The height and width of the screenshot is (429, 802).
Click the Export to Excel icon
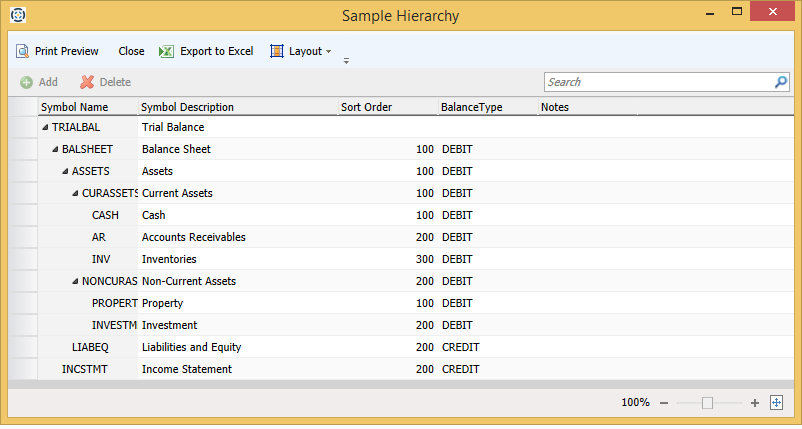(x=167, y=51)
